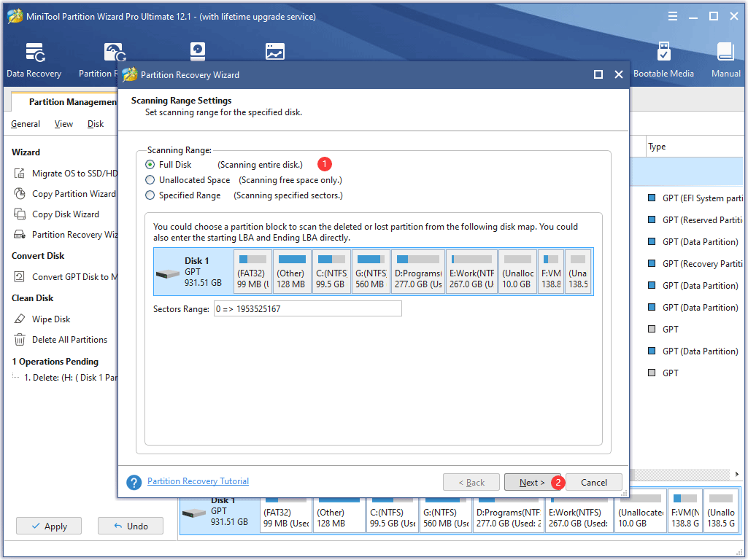Click Delete All Partitions in sidebar

[69, 340]
